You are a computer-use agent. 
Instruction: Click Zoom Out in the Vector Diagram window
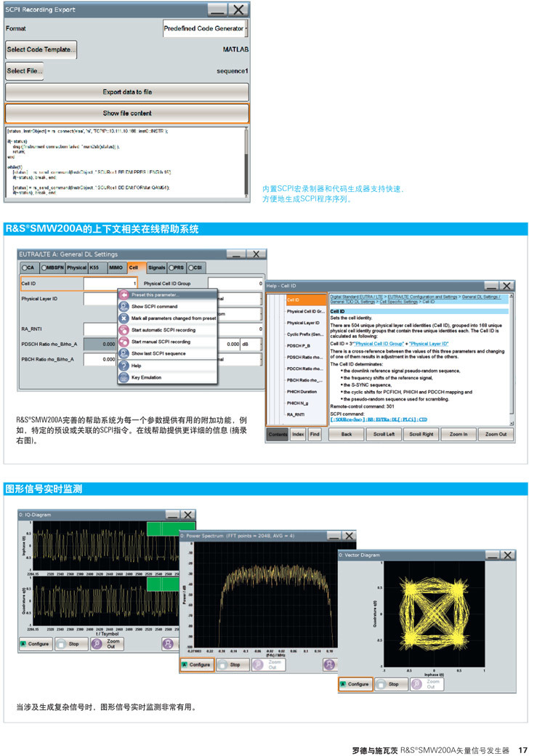[x=427, y=684]
